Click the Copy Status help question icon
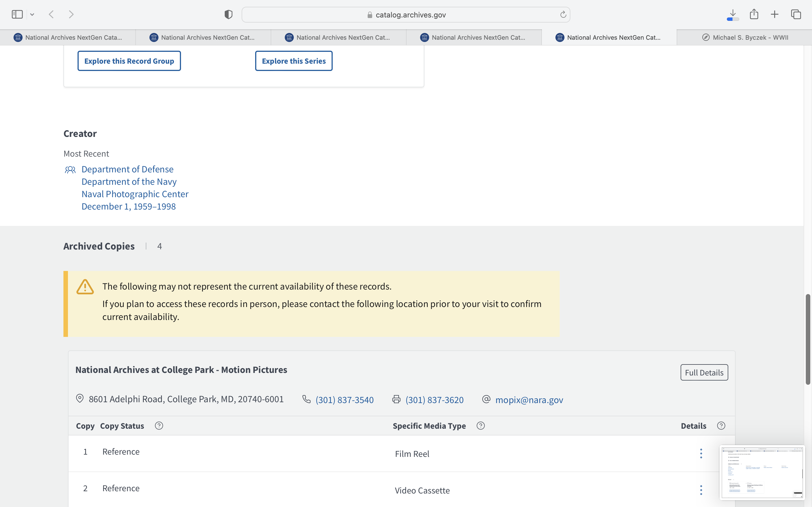 (159, 426)
